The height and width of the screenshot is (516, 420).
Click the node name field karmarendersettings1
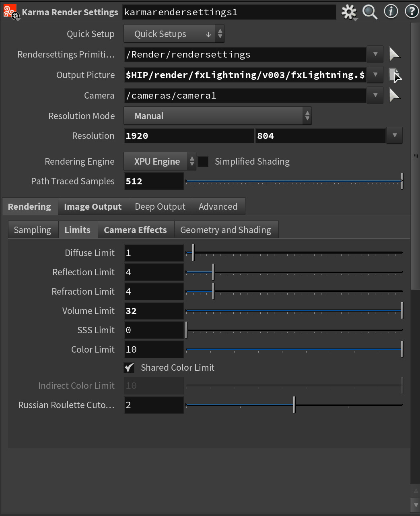click(x=229, y=12)
